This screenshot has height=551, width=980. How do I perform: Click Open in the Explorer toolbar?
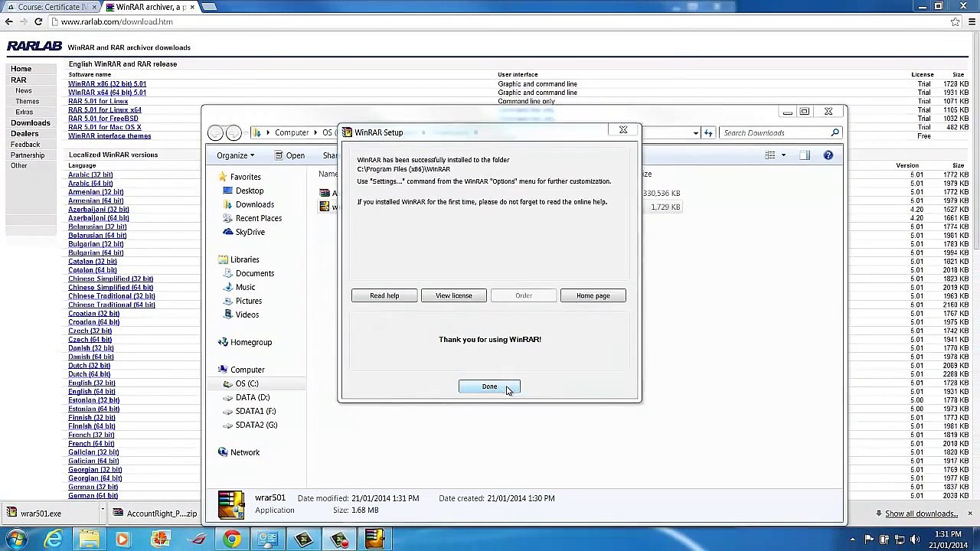click(x=288, y=155)
